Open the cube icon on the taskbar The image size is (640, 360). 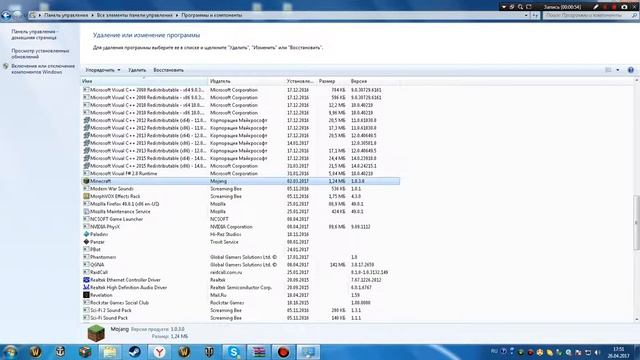85,352
